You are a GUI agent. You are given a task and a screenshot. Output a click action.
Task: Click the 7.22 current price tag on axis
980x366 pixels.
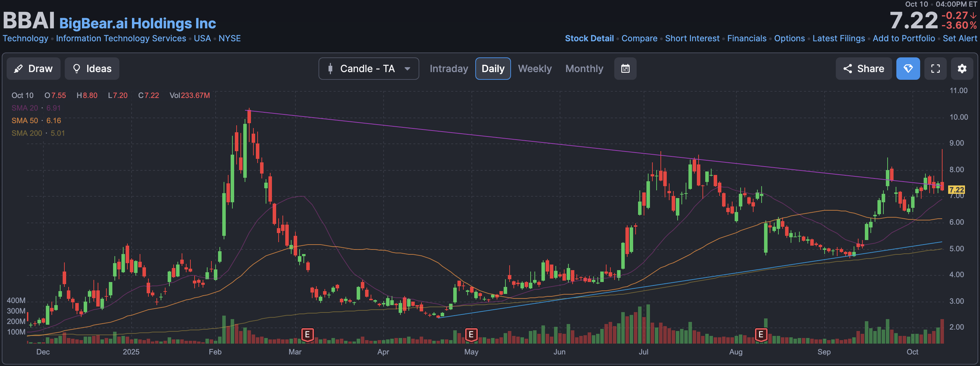[956, 189]
